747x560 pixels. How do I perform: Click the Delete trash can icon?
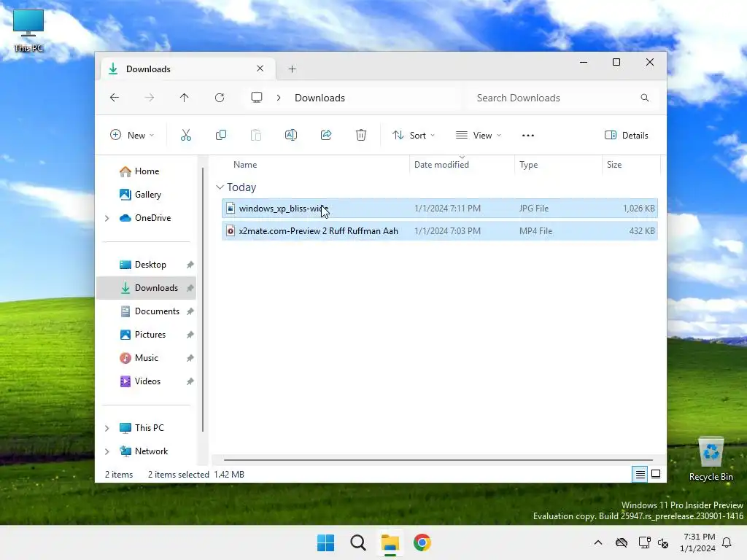click(x=361, y=135)
